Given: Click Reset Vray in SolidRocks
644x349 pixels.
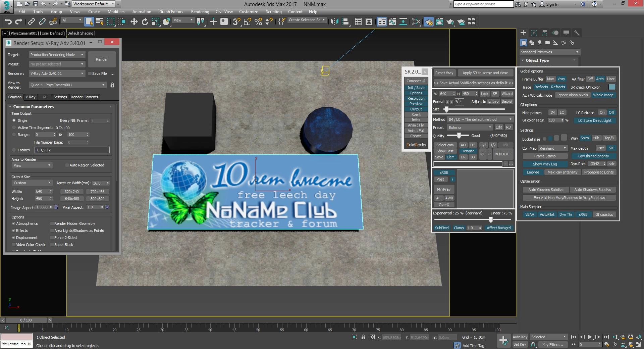Looking at the screenshot, I should click(x=444, y=73).
